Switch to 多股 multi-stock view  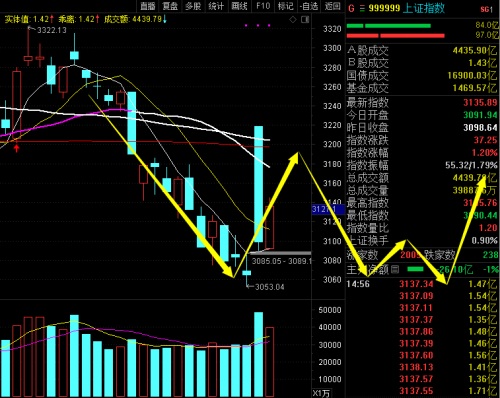193,6
